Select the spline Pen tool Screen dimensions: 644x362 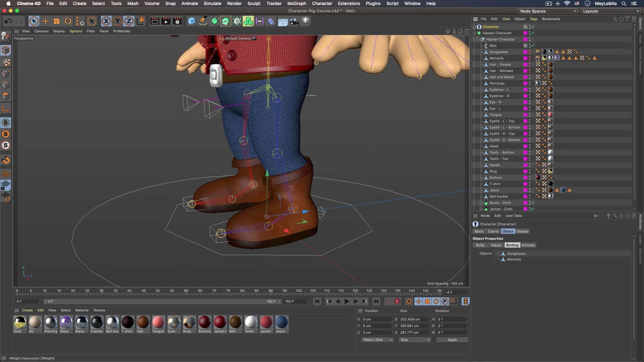[203, 21]
